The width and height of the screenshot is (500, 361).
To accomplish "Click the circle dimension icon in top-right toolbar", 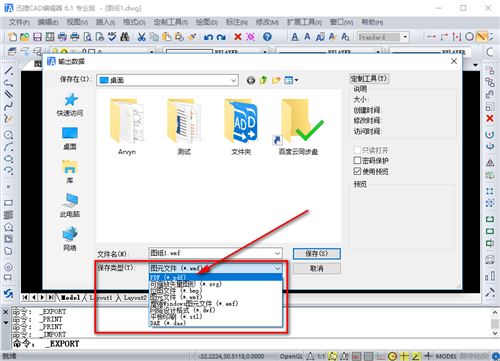I will (469, 37).
